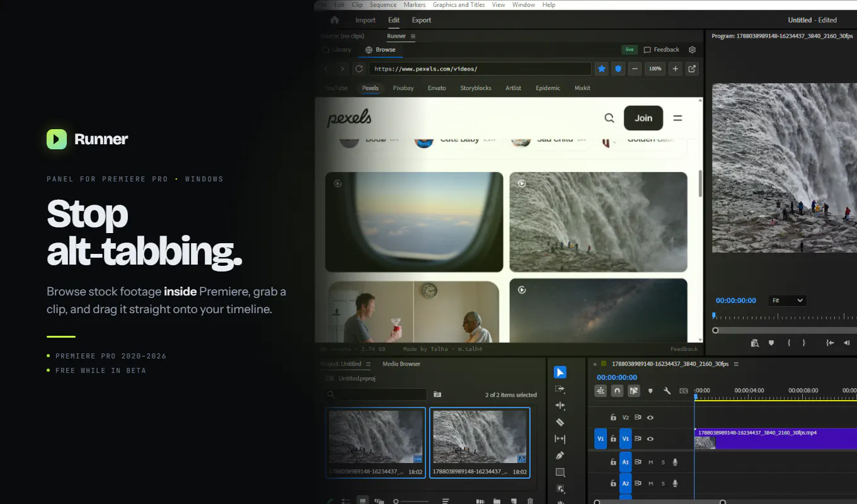The image size is (857, 504).
Task: Select the Envato source tab
Action: tap(437, 88)
